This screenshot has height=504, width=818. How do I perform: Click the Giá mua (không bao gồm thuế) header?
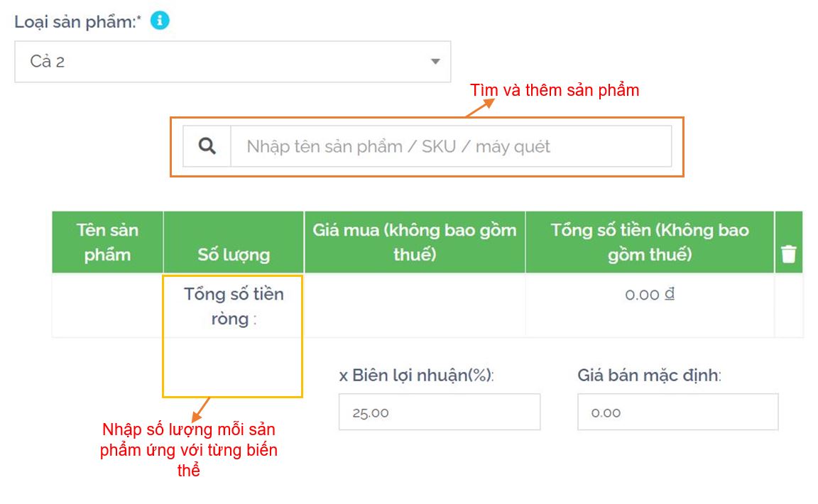pyautogui.click(x=415, y=242)
